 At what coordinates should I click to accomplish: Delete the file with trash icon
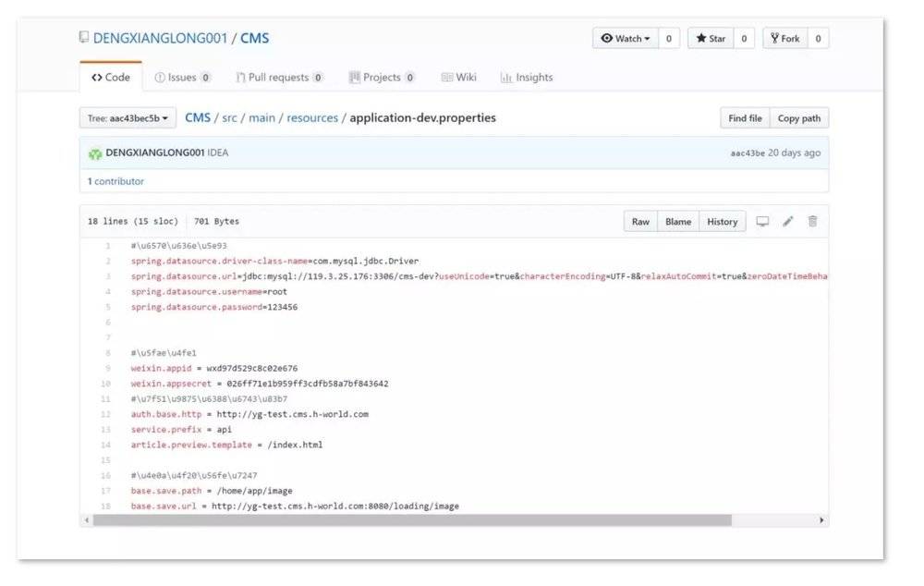[x=812, y=221]
